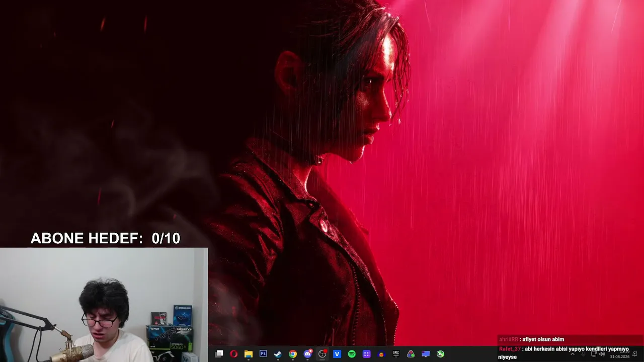Image resolution: width=644 pixels, height=362 pixels.
Task: Open the blue and orange app beside Epic Games
Action: [x=381, y=354]
